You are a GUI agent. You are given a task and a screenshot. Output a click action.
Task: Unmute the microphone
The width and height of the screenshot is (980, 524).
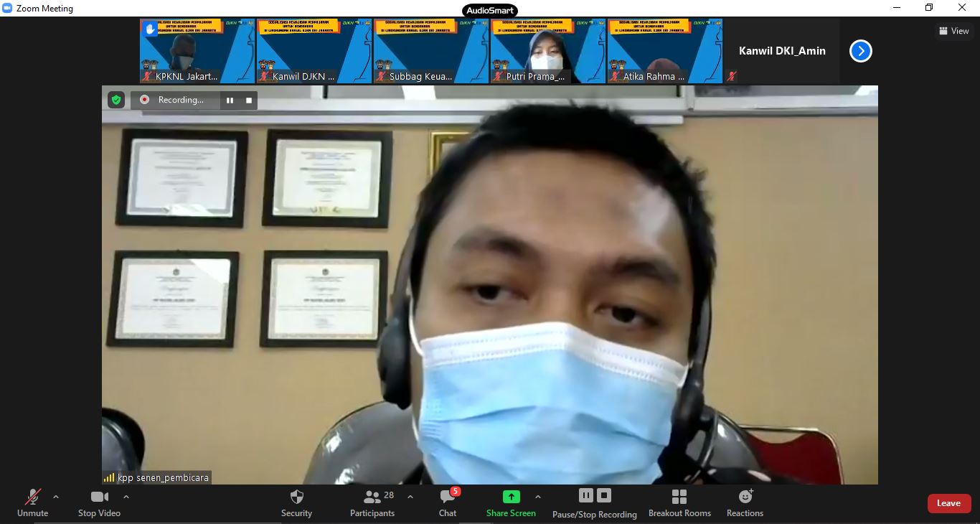(x=33, y=502)
